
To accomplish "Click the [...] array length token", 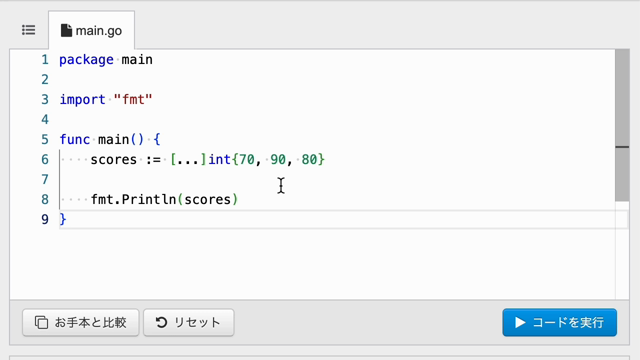I will [x=188, y=160].
